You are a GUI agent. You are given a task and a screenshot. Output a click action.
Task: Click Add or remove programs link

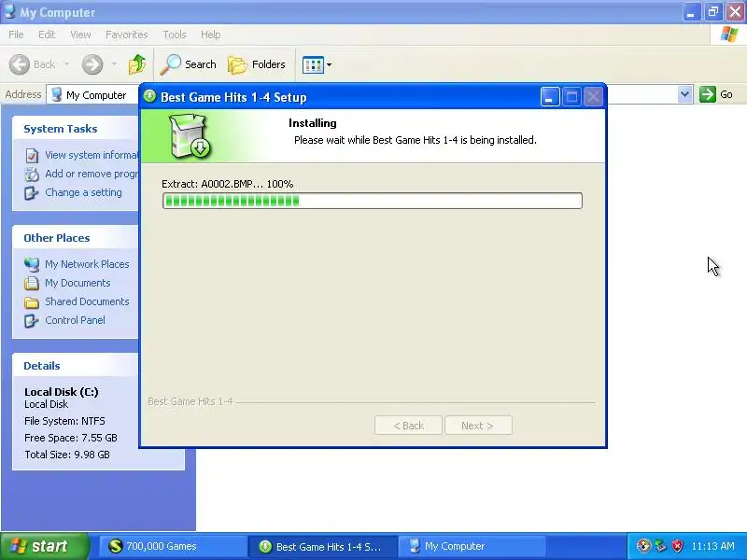point(92,174)
